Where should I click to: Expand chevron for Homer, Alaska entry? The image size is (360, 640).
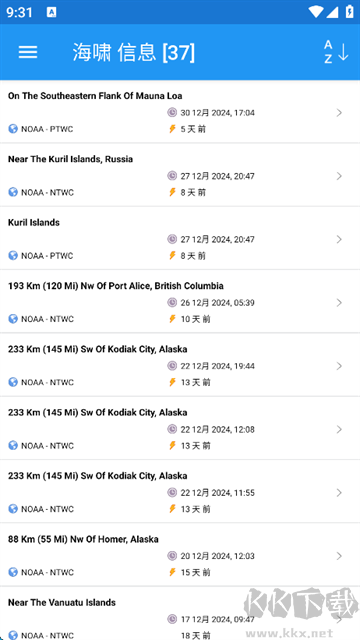pyautogui.click(x=339, y=556)
